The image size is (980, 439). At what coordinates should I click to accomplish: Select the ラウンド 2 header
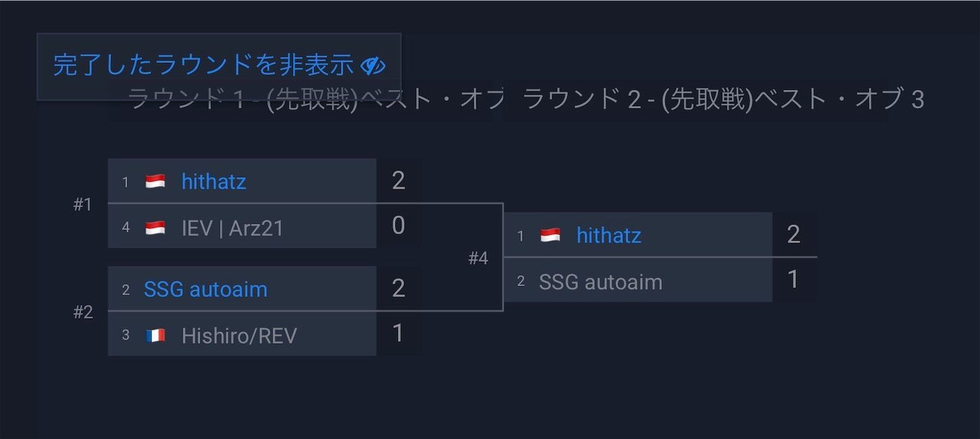pos(723,99)
